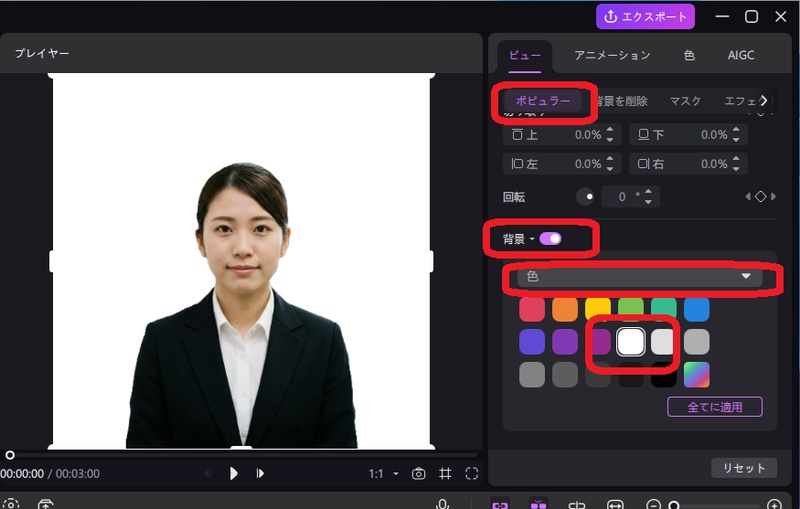Image resolution: width=800 pixels, height=509 pixels.
Task: Step forward one frame
Action: click(260, 473)
